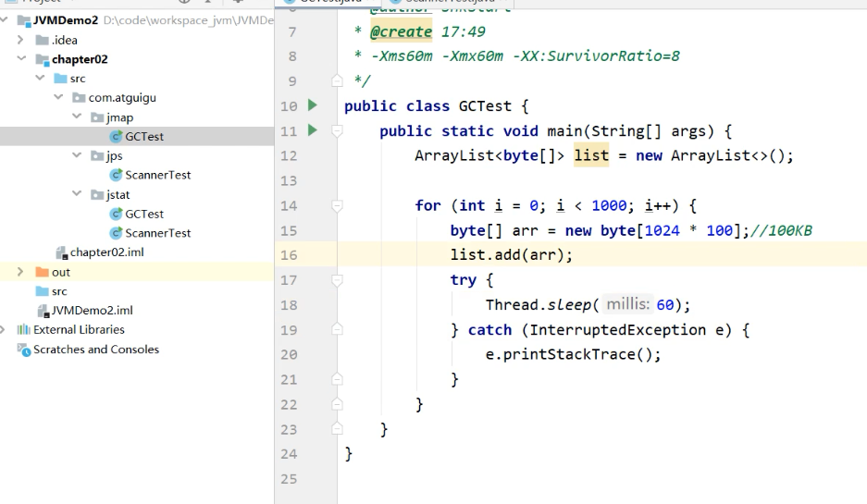Expand the out folder
The width and height of the screenshot is (867, 504).
coord(20,272)
